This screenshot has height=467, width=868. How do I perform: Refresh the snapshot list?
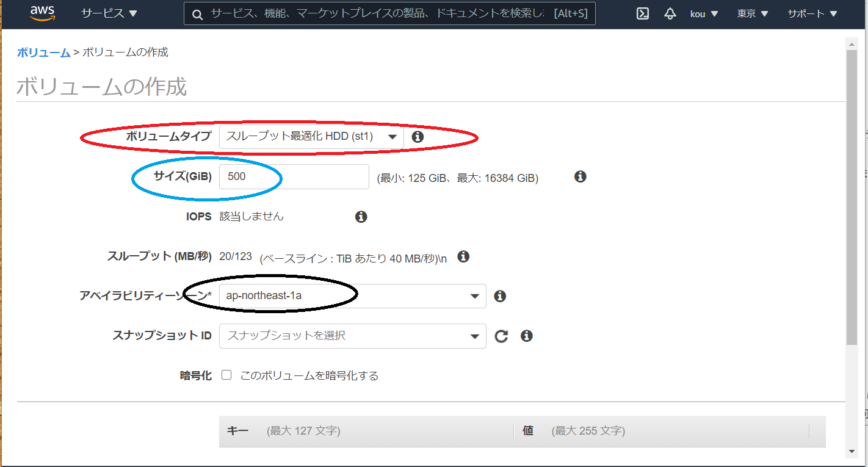click(x=501, y=336)
